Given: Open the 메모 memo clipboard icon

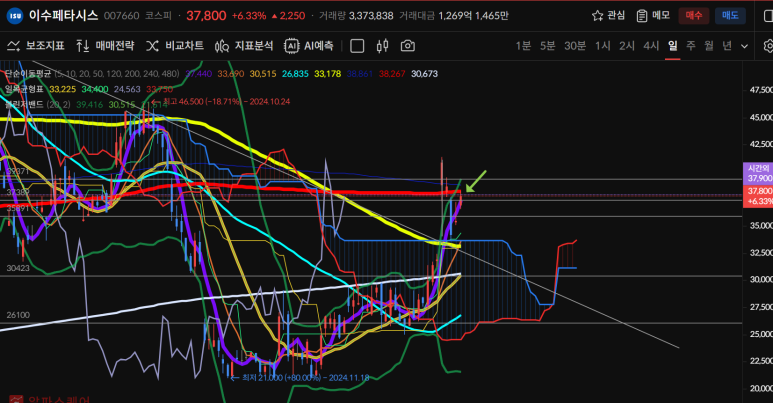Looking at the screenshot, I should pyautogui.click(x=641, y=16).
